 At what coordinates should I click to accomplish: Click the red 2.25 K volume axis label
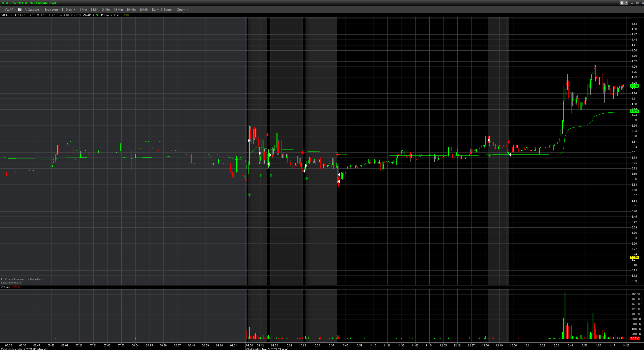(x=635, y=338)
